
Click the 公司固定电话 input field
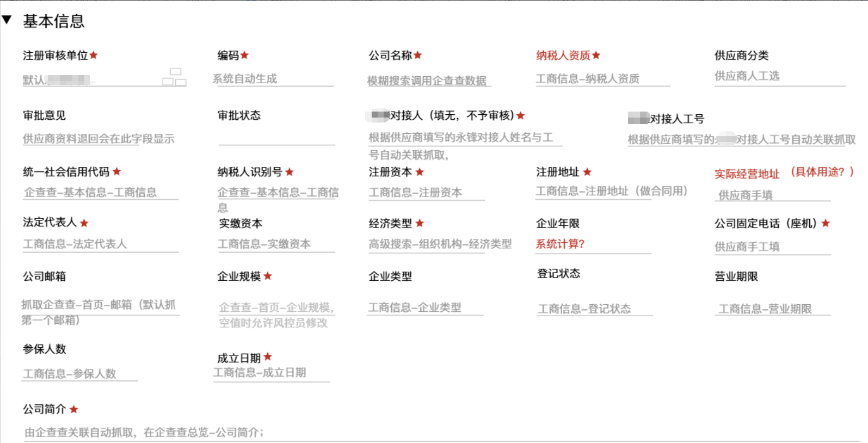[772, 247]
